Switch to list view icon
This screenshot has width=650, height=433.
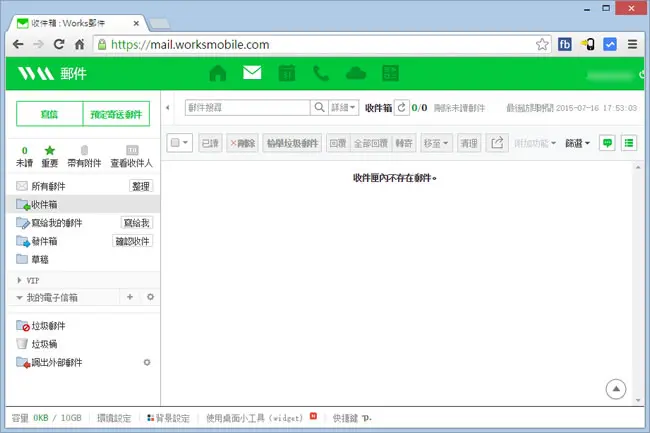click(x=629, y=143)
